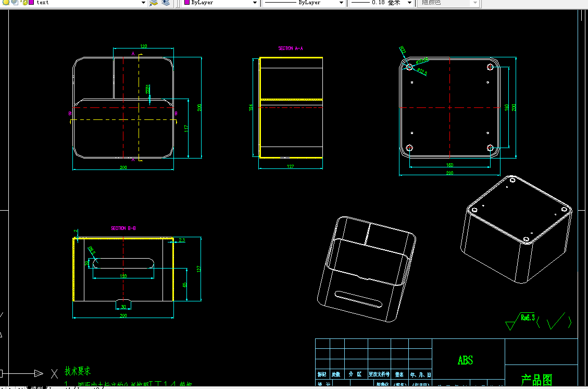588x389 pixels.
Task: Select the SECTION B-B label
Action: tap(123, 228)
